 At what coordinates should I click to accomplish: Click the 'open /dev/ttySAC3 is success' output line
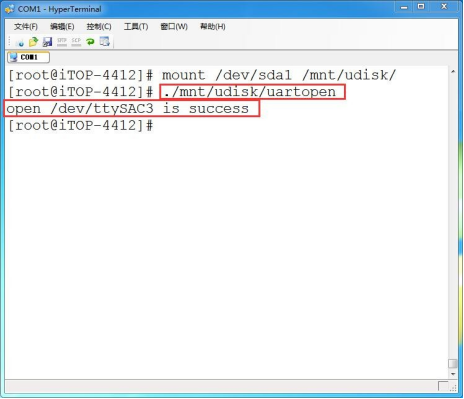(128, 109)
